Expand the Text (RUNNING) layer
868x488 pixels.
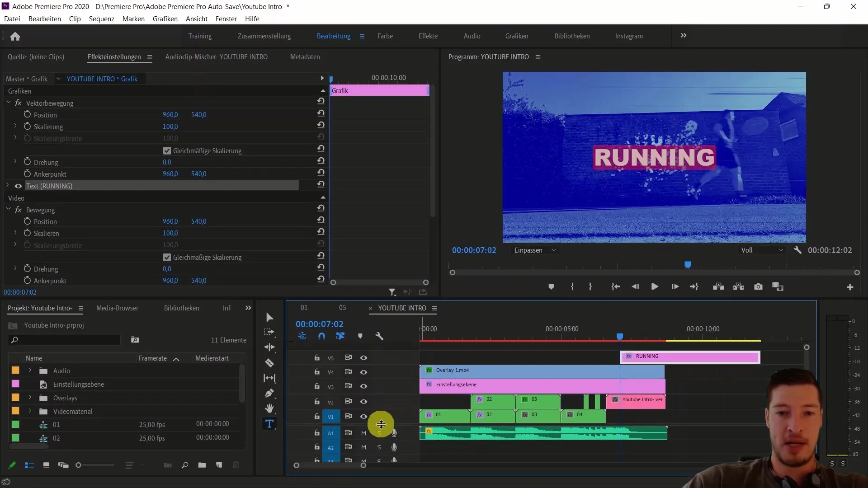pyautogui.click(x=8, y=185)
